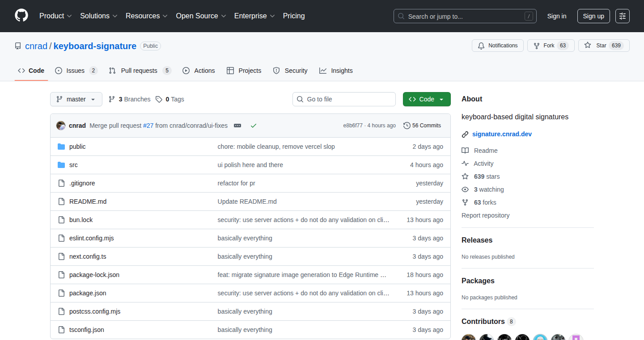
Task: Switch to the Insights tab
Action: (x=336, y=71)
